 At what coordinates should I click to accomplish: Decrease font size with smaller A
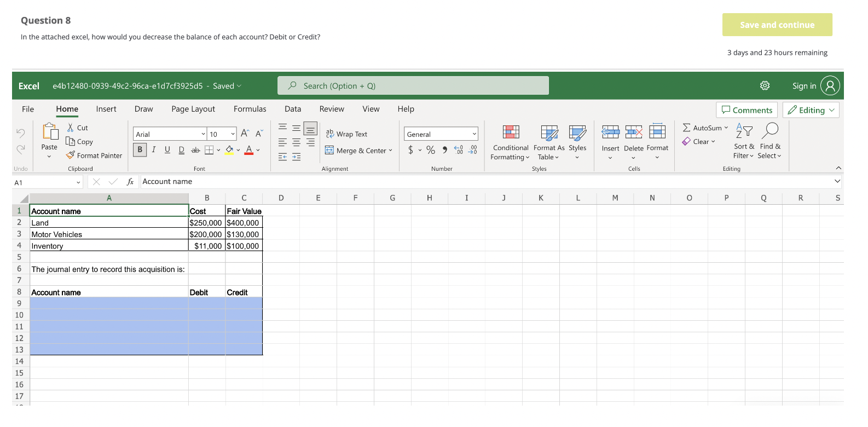[259, 134]
